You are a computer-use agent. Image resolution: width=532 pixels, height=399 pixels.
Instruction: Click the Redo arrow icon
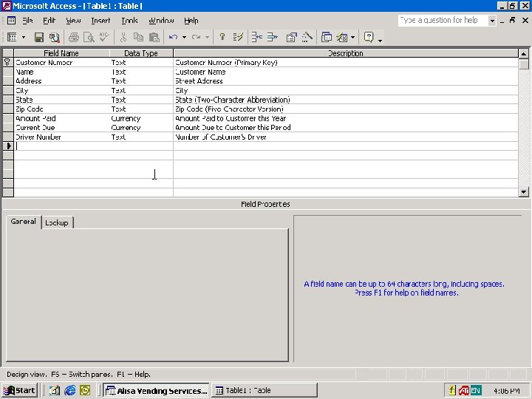[x=196, y=37]
